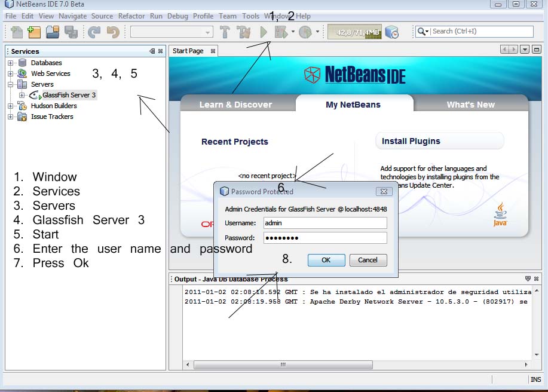Close the Services panel
548x392 pixels.
click(160, 51)
